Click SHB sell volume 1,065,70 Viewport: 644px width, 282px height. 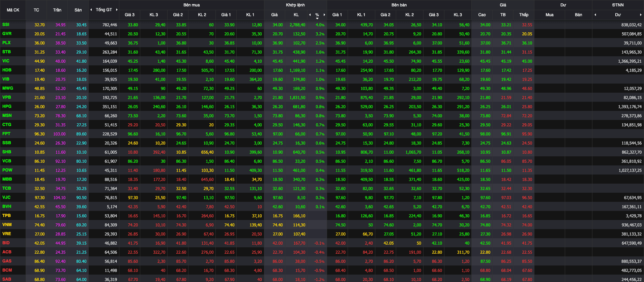pos(413,152)
